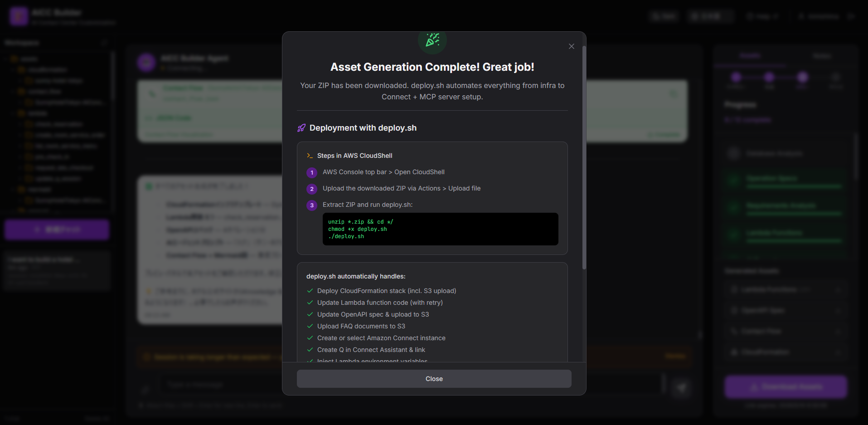Viewport: 868px width, 425px height.
Task: Click the purple step 3 badge
Action: point(312,205)
